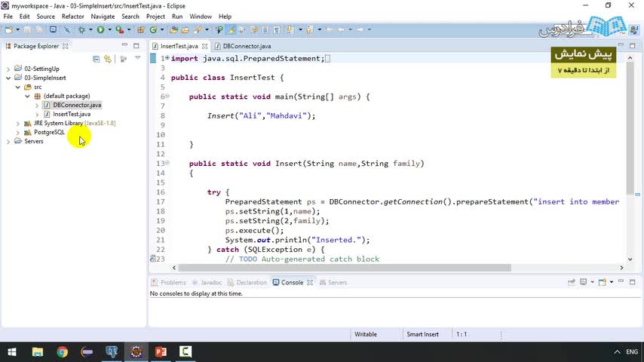Open the Debug icon's dropdown arrow
644x362 pixels.
[x=90, y=29]
